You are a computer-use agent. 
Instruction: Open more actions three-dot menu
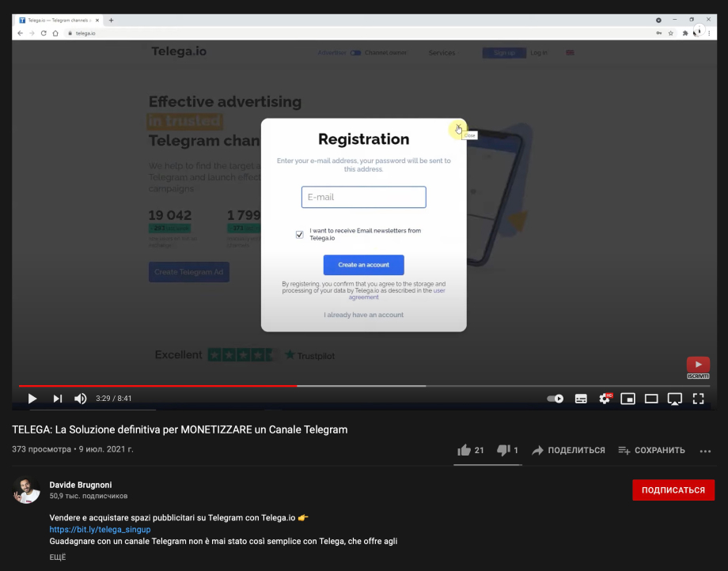click(705, 451)
